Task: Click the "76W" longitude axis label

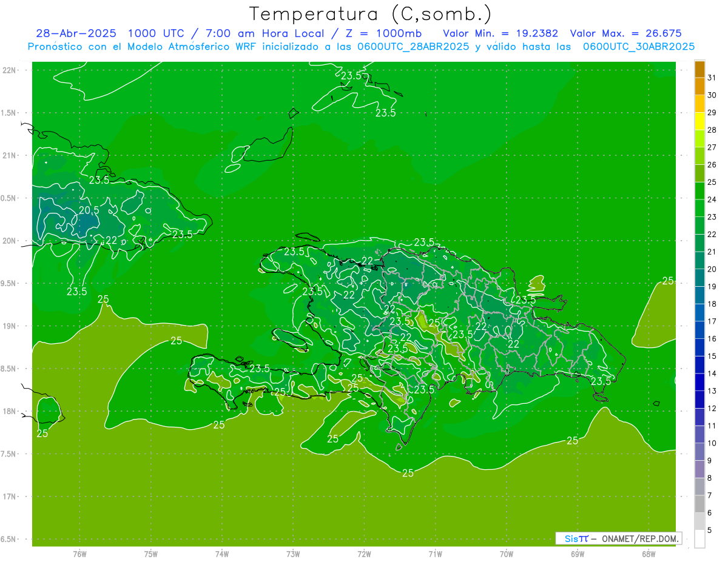Action: tap(79, 554)
